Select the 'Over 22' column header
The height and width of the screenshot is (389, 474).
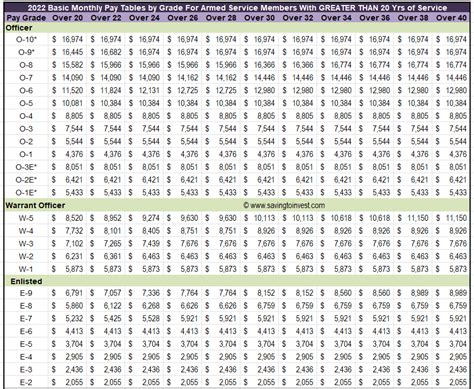tap(106, 18)
